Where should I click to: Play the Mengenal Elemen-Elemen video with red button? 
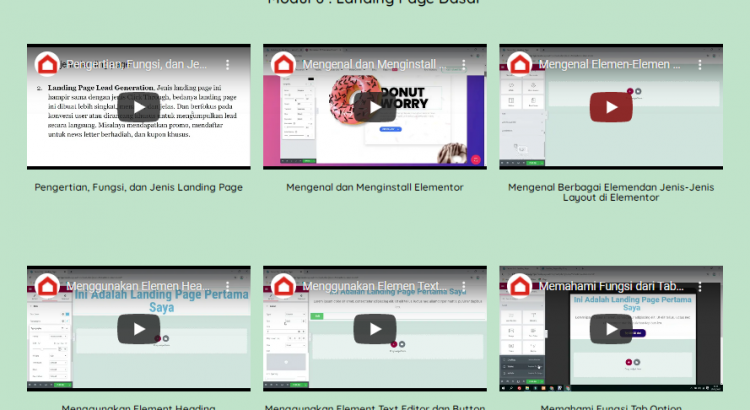[610, 107]
